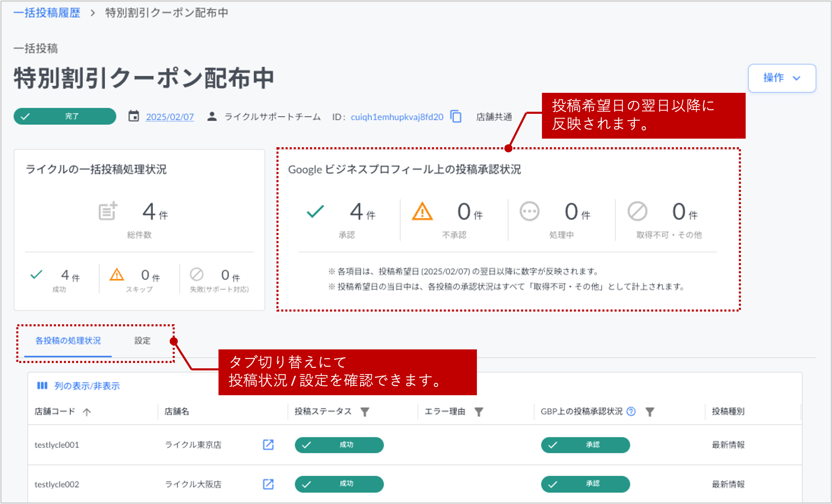This screenshot has width=832, height=504.
Task: Switch to the 設定 tab
Action: click(x=142, y=341)
